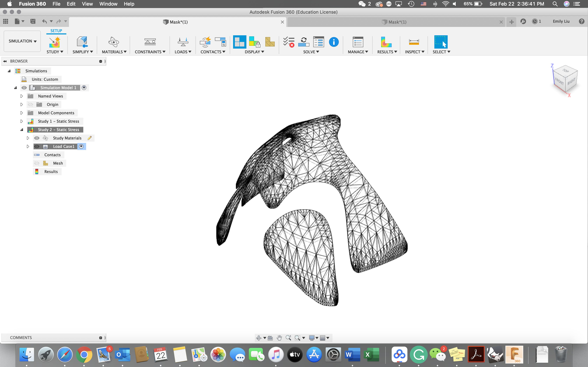The image size is (588, 367).
Task: Click the New Simulation Study icon
Action: click(x=54, y=42)
